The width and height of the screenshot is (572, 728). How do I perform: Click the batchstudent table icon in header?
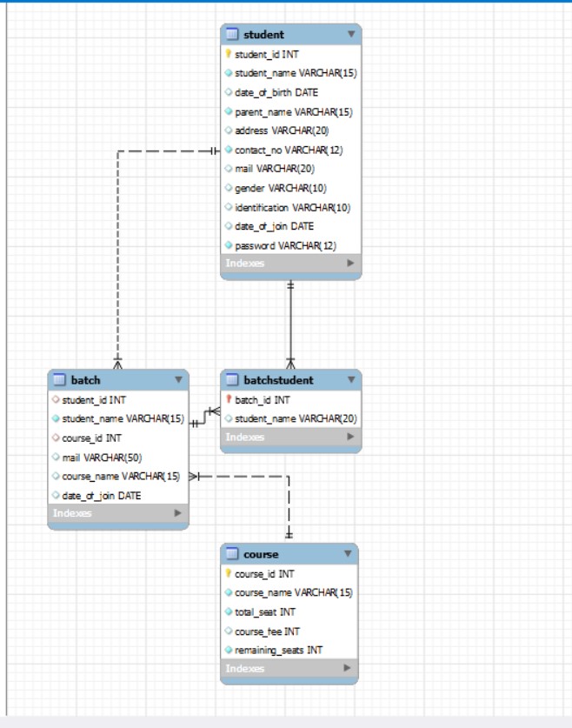pos(232,380)
